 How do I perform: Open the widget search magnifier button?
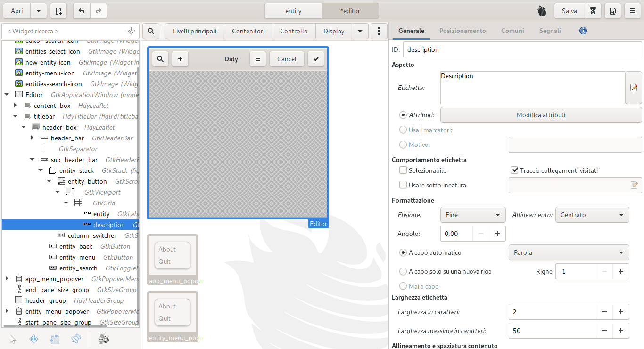(x=150, y=31)
